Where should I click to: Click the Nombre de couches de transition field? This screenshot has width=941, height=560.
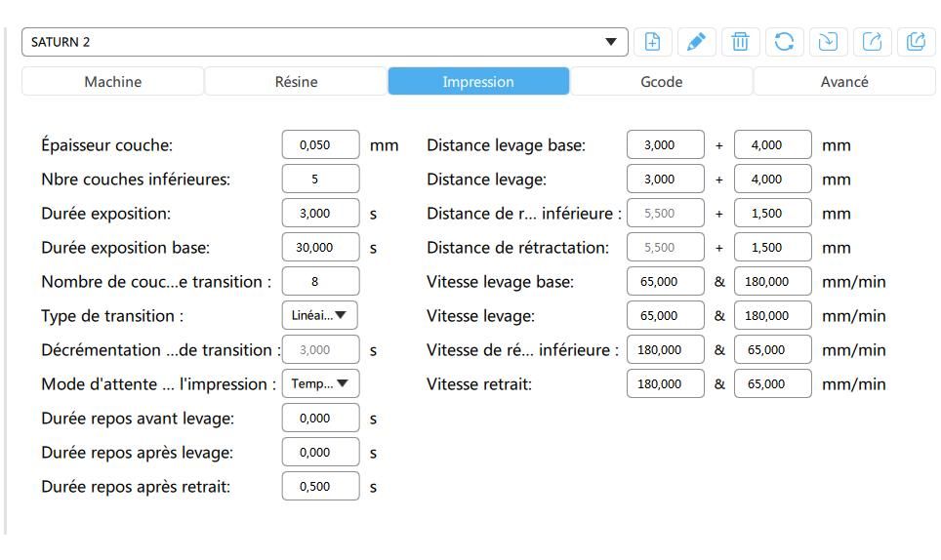(x=320, y=281)
